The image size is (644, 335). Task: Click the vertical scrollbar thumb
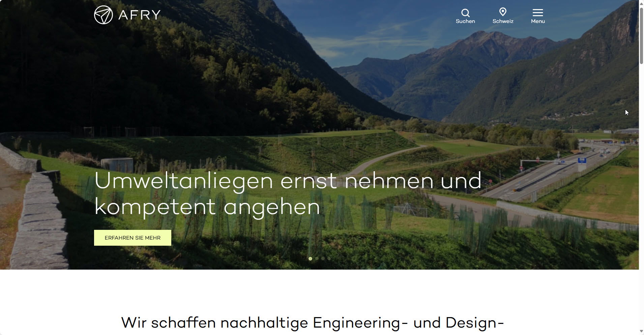(x=641, y=35)
